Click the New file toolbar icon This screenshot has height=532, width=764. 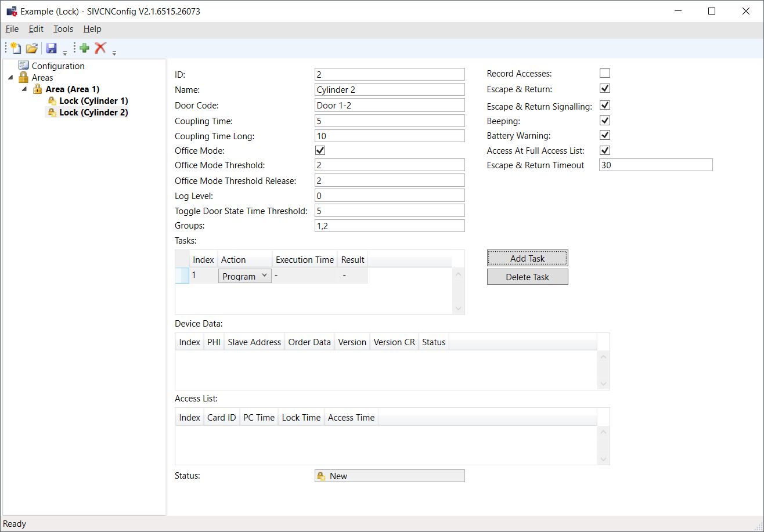coord(16,48)
